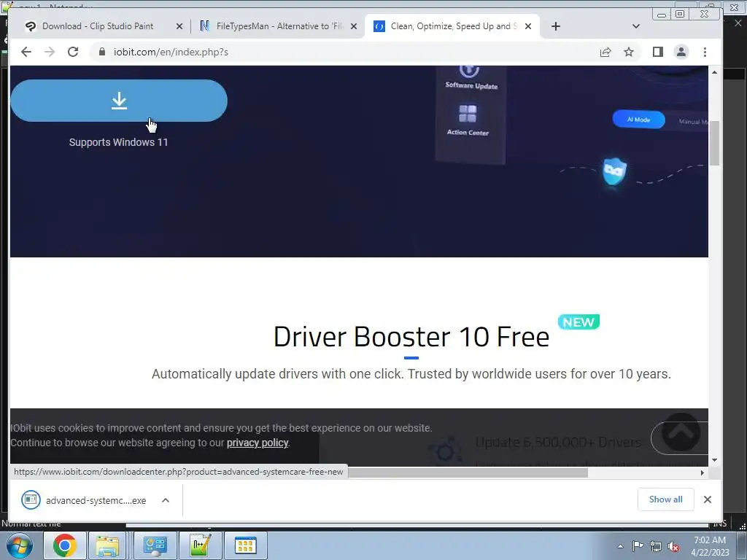Open the Chrome three-dot menu

click(705, 52)
